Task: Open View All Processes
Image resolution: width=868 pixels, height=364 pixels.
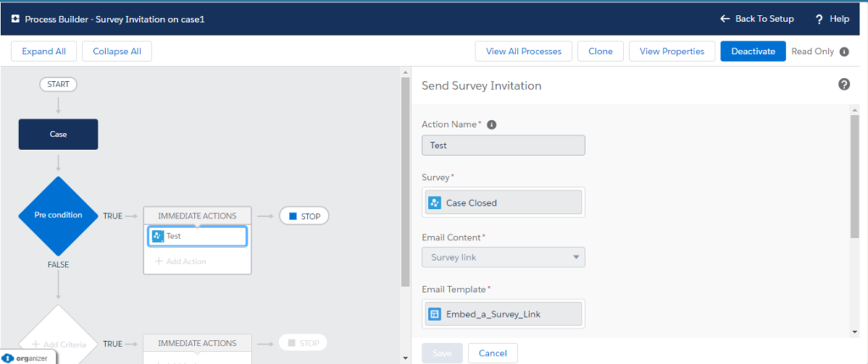Action: pyautogui.click(x=523, y=52)
